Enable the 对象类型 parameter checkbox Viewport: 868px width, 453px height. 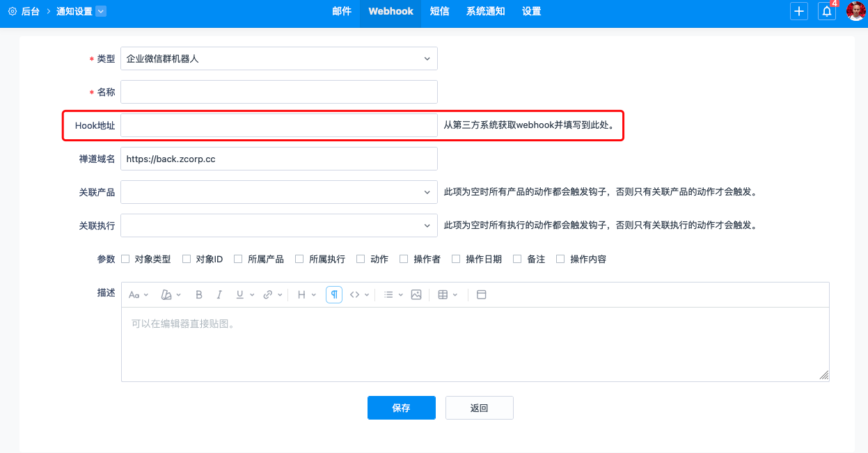[x=126, y=259]
